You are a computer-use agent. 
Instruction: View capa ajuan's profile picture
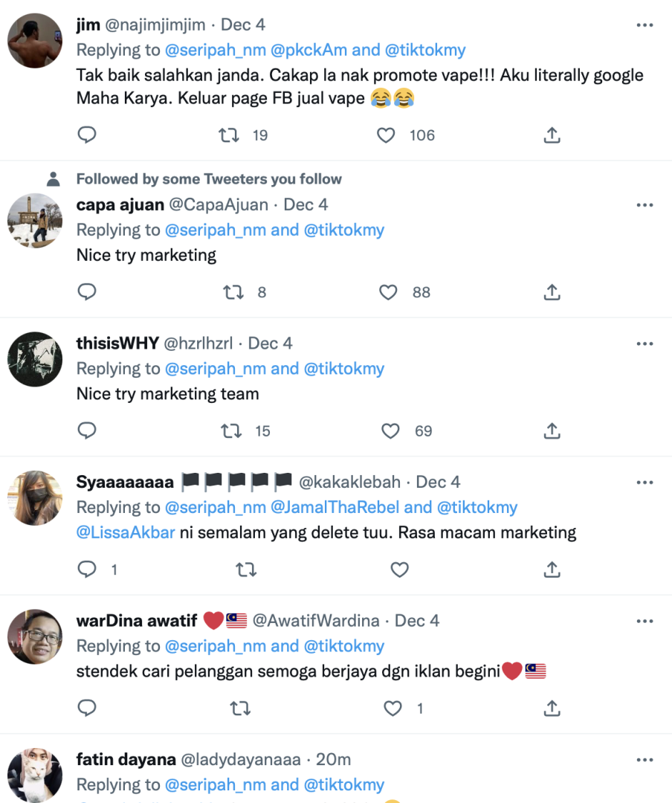click(x=35, y=221)
